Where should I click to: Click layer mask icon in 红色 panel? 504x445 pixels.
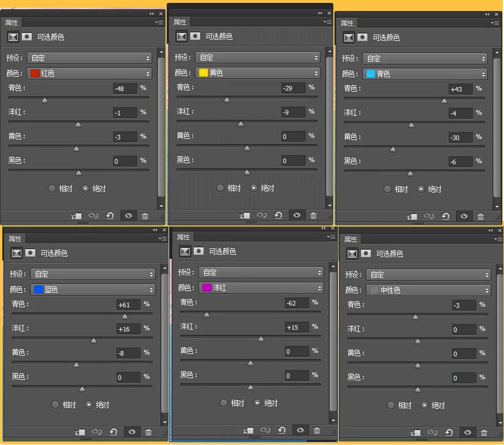27,37
